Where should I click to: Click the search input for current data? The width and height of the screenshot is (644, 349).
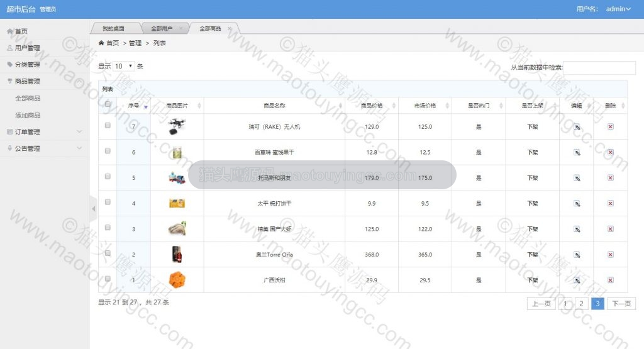599,67
